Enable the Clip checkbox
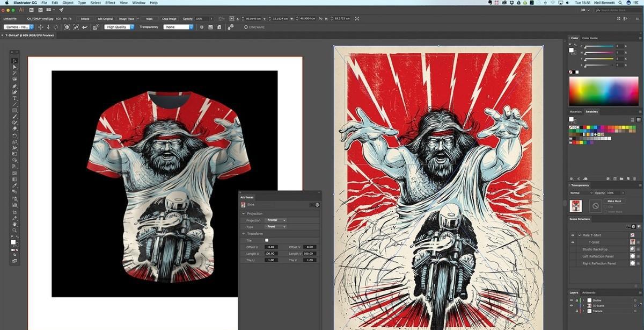644x330 pixels. (x=605, y=206)
